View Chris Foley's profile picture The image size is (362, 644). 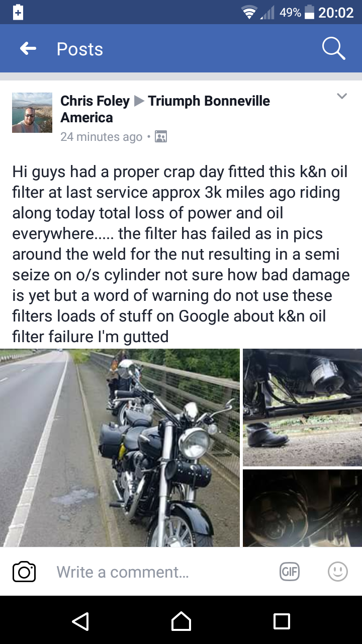coord(32,113)
